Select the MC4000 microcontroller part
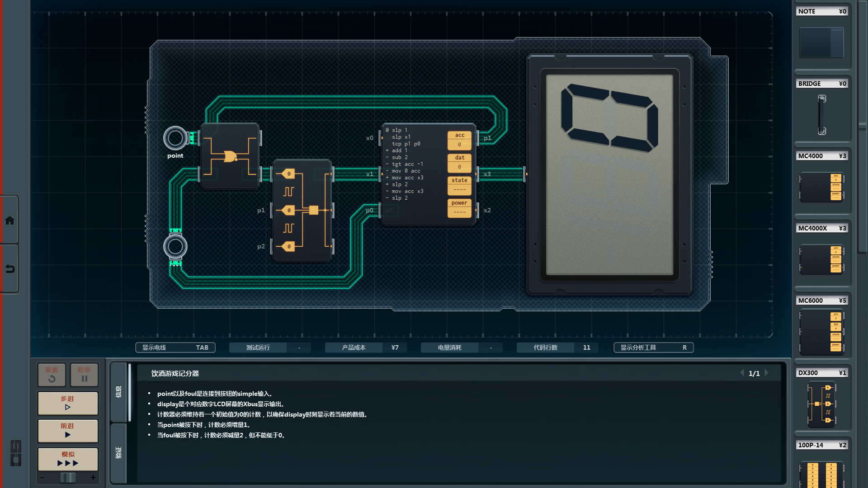 click(x=821, y=187)
